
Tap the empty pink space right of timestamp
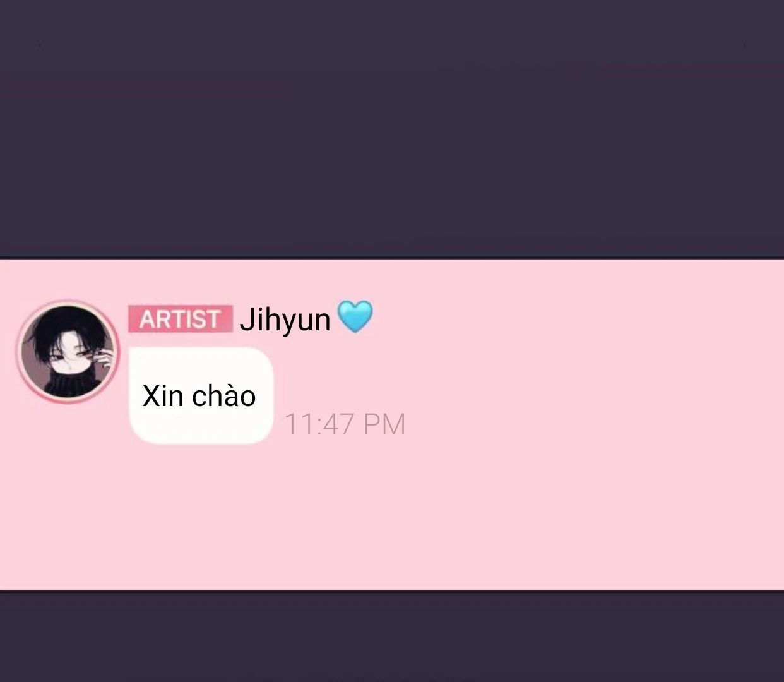click(593, 424)
